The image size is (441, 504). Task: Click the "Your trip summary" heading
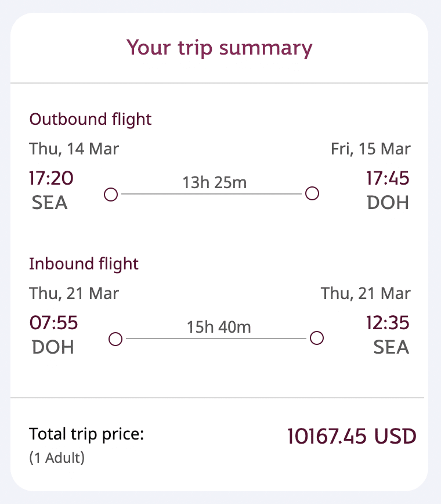219,48
